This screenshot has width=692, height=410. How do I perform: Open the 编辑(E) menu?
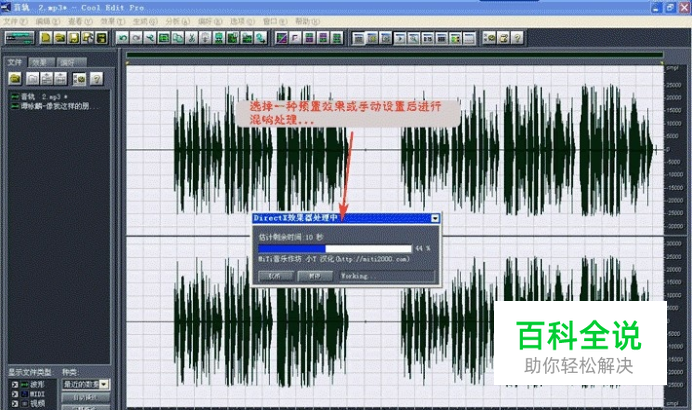pyautogui.click(x=47, y=21)
